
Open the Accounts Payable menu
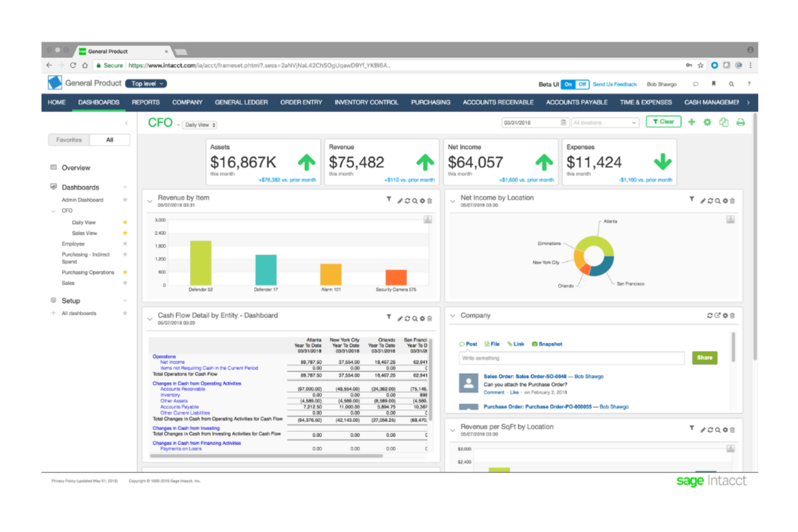point(576,102)
